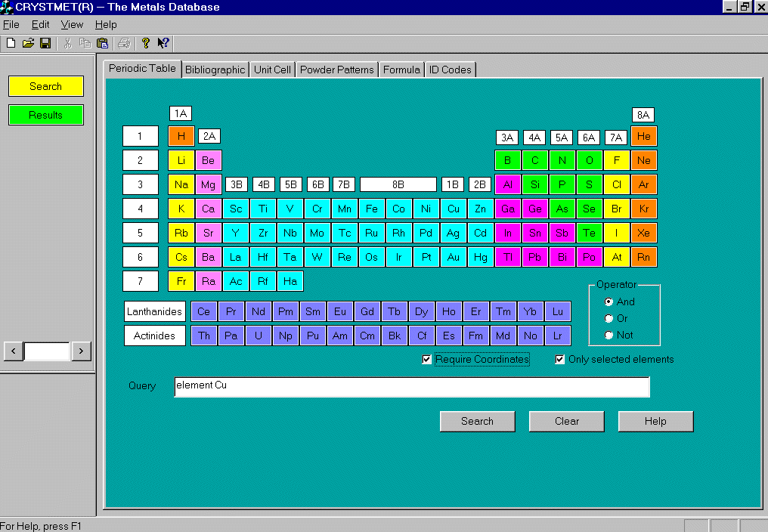Select the orange Xe element tile
This screenshot has height=532, width=768.
[643, 233]
